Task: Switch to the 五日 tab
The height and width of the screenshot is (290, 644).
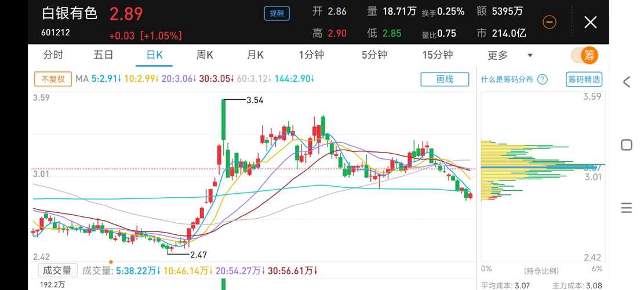Action: tap(104, 55)
